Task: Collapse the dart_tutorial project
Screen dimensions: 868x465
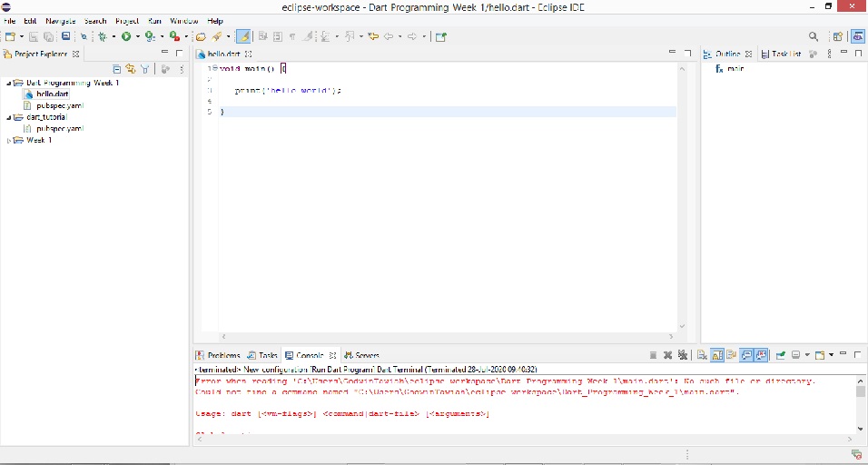Action: pos(8,117)
